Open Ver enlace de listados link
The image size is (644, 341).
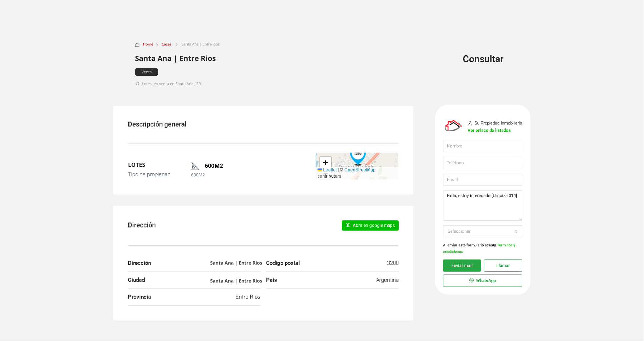click(489, 130)
